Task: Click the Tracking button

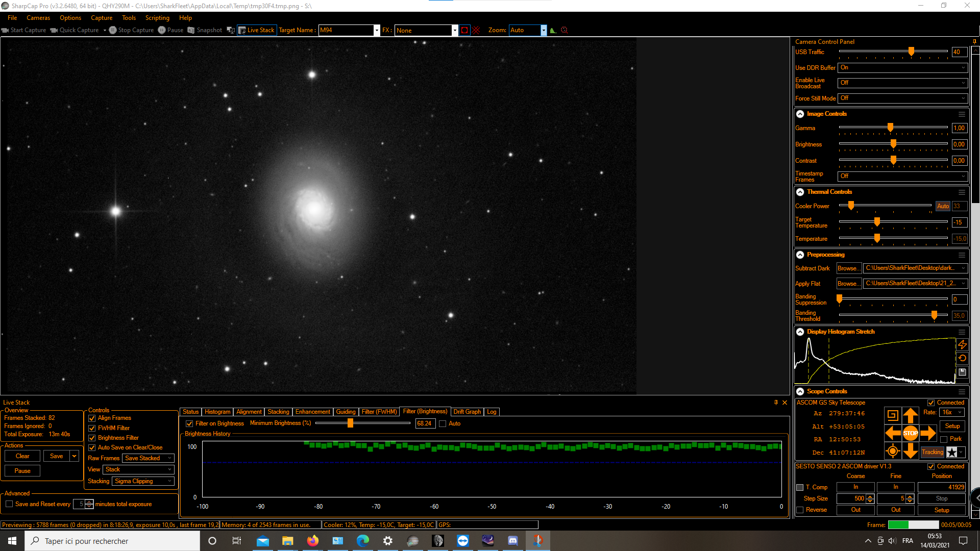Action: point(932,452)
